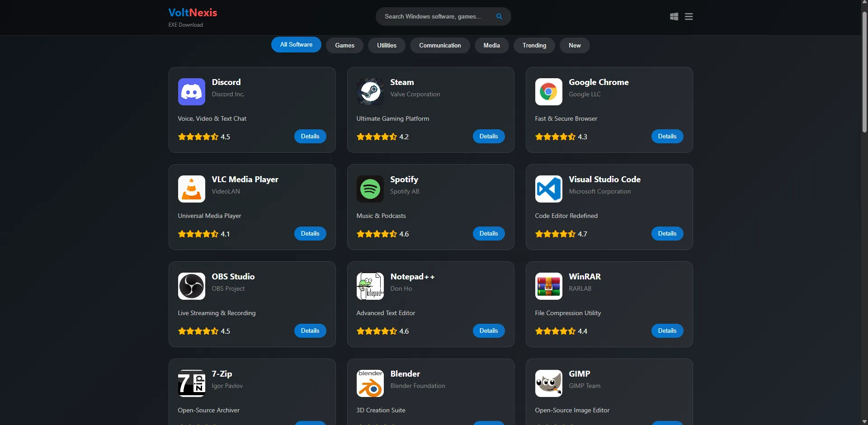Open Details for Steam
Screen dimensions: 868x425
[x=488, y=136]
